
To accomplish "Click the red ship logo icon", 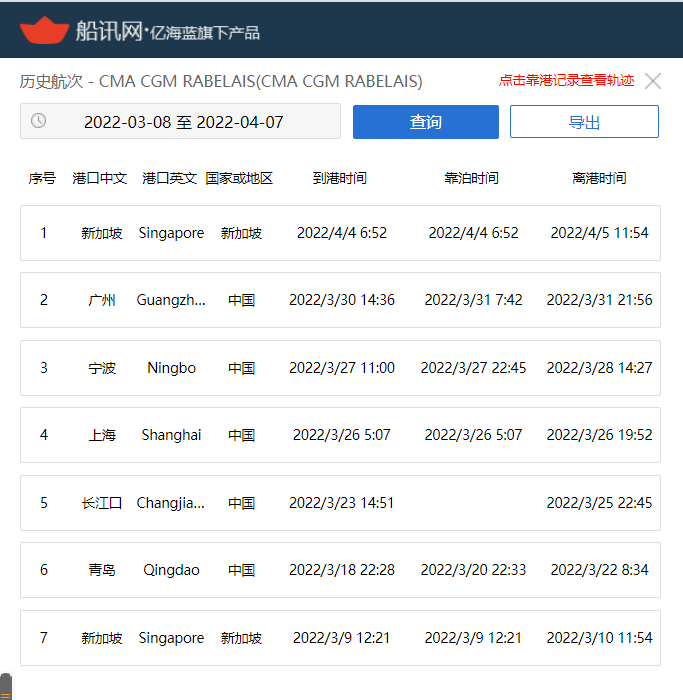I will point(45,30).
